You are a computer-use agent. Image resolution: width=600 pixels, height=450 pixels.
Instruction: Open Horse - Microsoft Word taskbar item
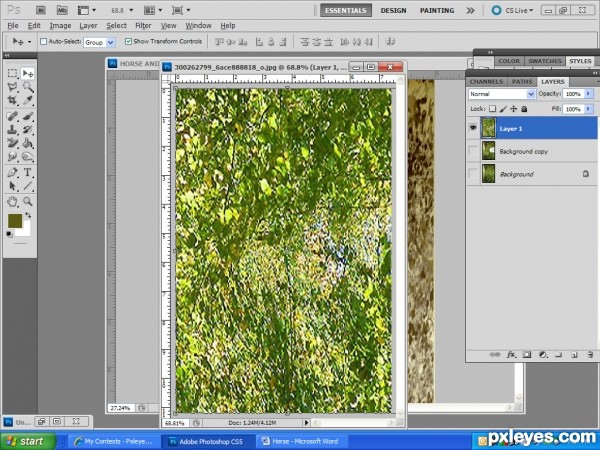point(301,441)
